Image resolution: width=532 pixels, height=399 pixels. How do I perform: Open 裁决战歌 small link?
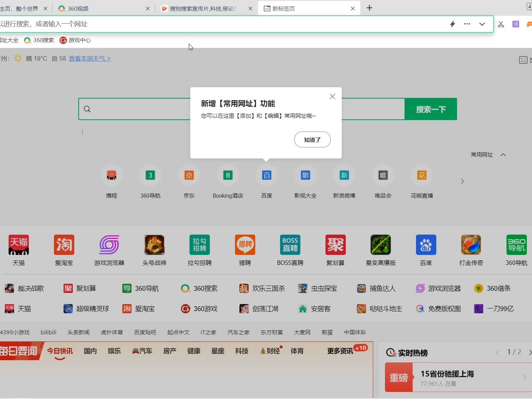point(24,289)
